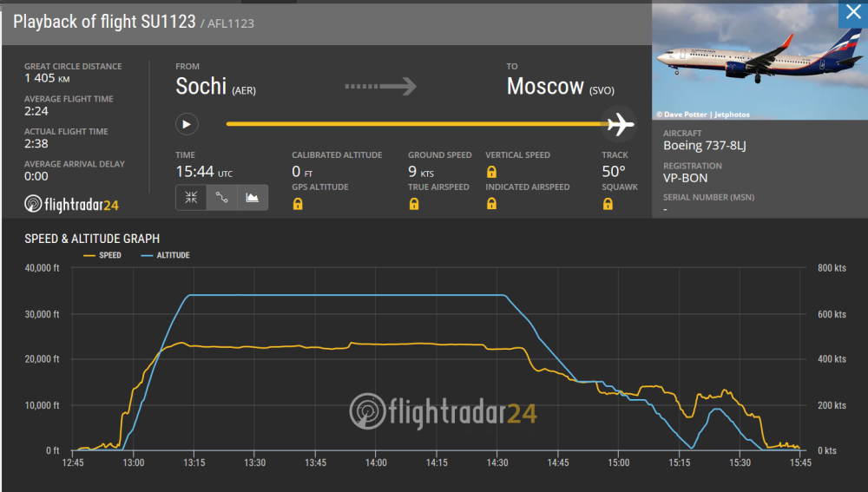
Task: Click the average arrival delay 0:00
Action: click(36, 176)
